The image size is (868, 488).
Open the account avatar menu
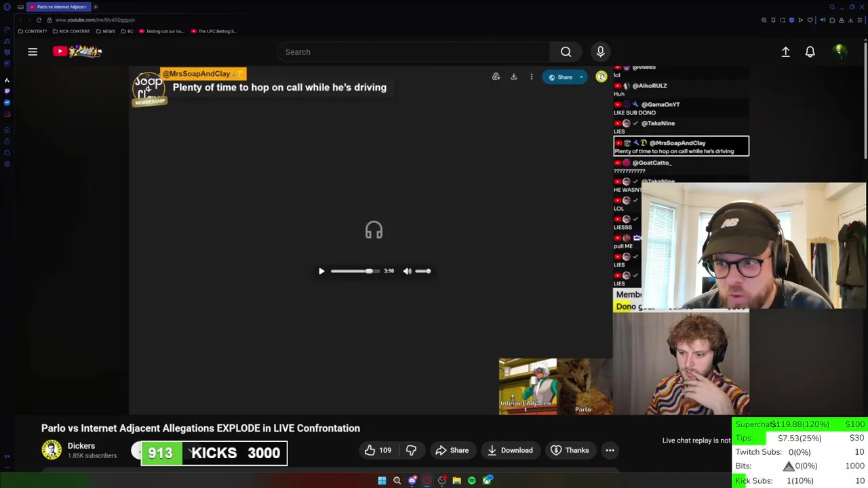pos(840,52)
